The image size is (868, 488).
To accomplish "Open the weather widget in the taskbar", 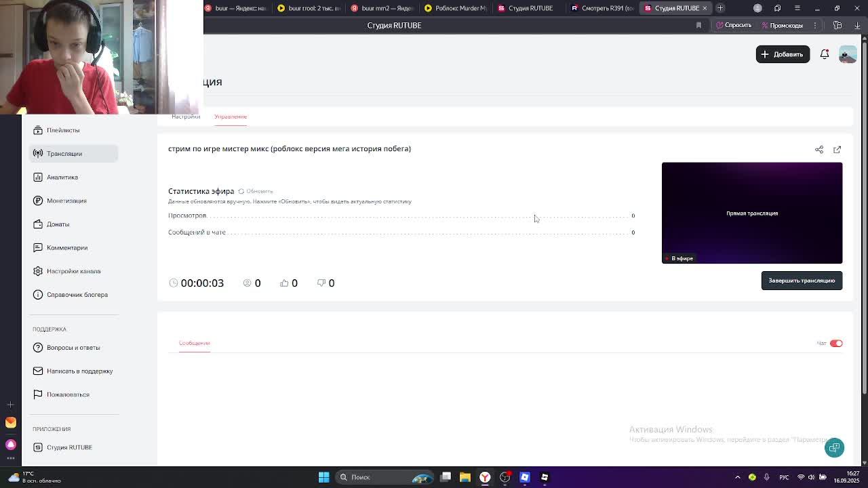I will (34, 477).
